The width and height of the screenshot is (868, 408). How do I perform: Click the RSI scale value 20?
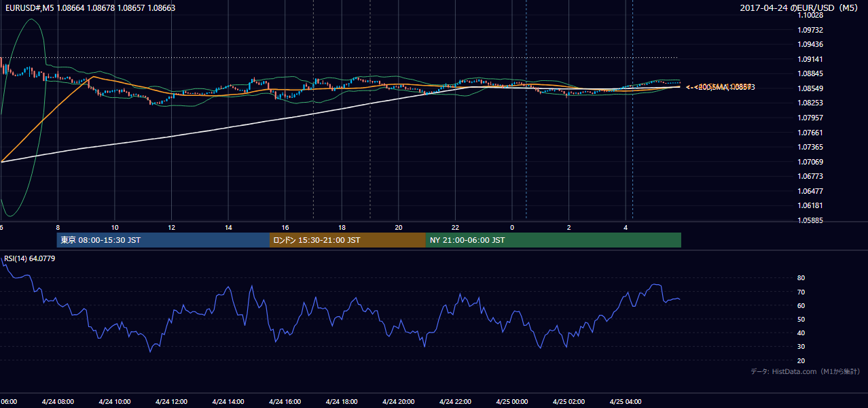[801, 360]
